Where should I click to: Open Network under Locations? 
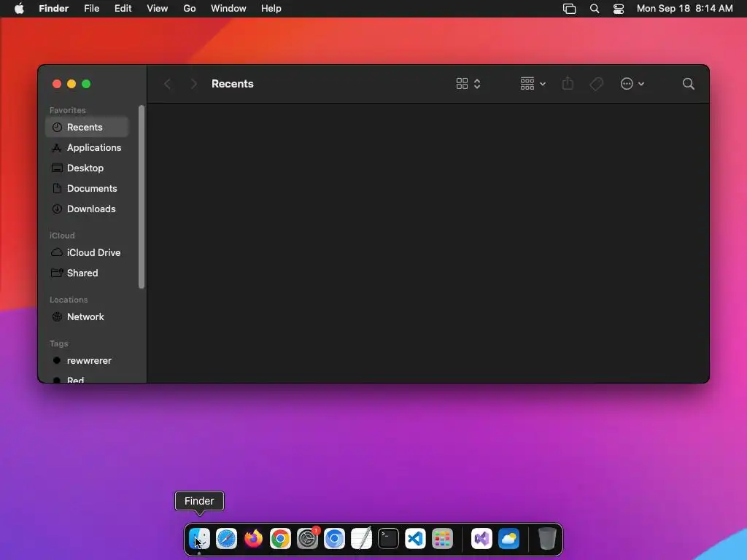coord(87,317)
